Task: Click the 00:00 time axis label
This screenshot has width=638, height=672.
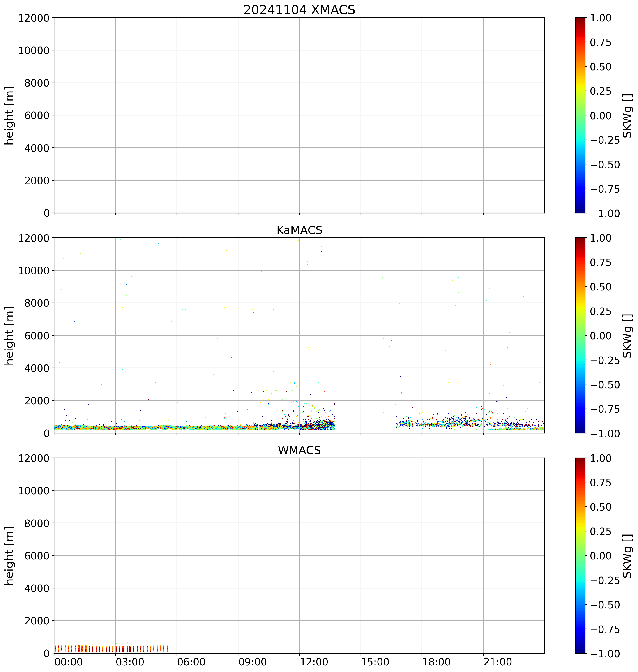Action: [69, 662]
